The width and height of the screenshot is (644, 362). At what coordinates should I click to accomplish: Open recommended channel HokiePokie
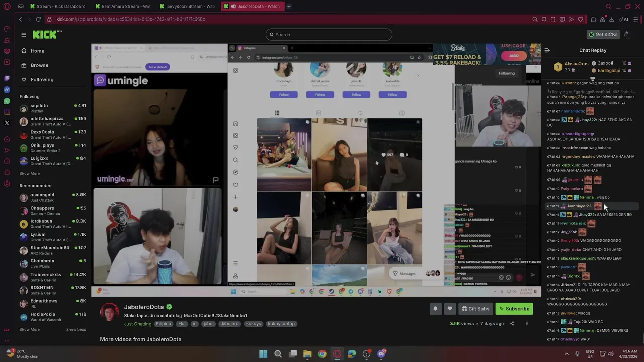point(52,316)
